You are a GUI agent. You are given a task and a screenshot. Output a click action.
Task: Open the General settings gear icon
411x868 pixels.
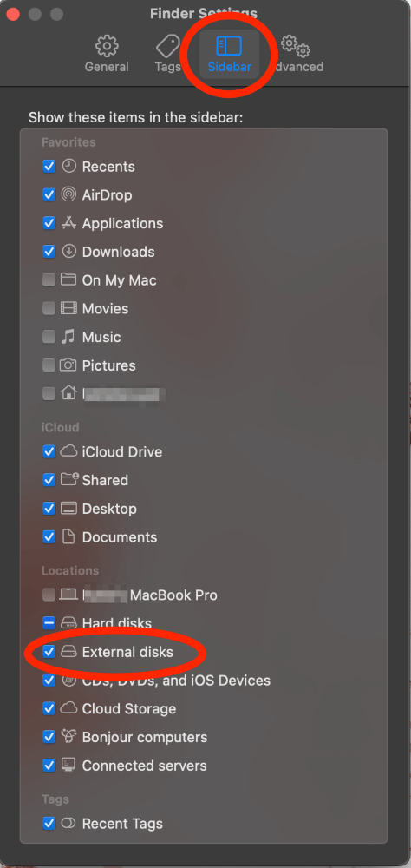pos(106,46)
